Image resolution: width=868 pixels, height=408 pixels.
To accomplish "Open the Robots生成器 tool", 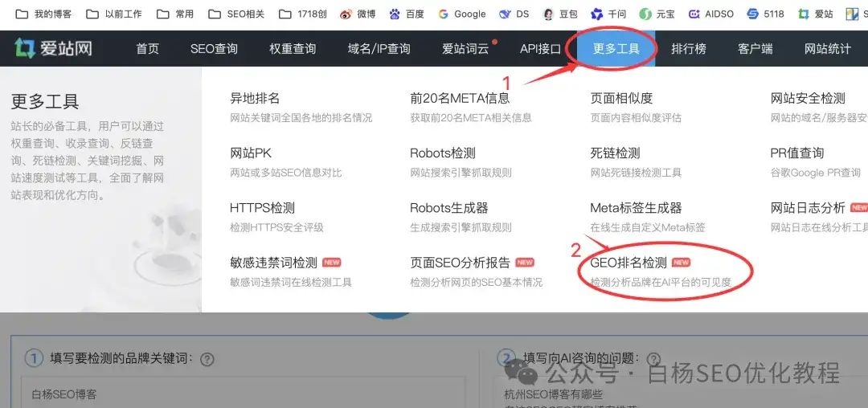I will (x=449, y=208).
